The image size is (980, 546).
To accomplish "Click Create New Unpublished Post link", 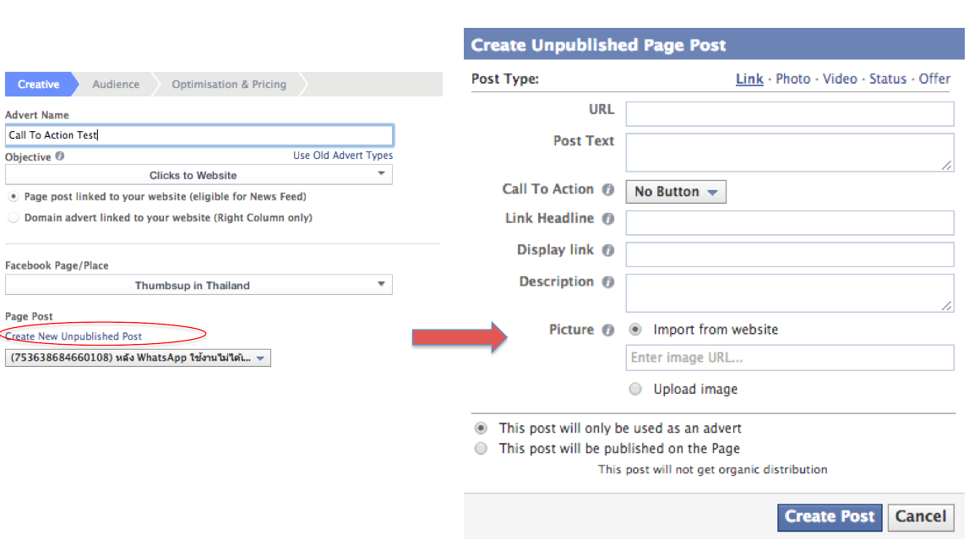I will 73,336.
